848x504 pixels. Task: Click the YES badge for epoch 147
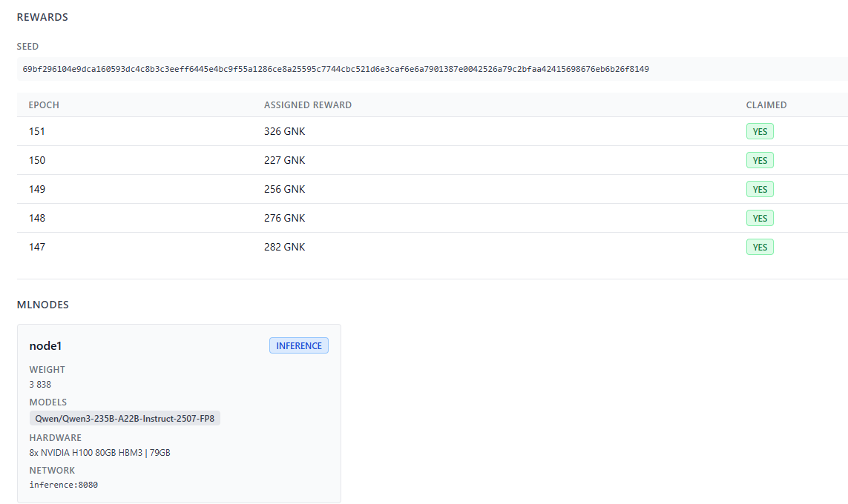(760, 248)
